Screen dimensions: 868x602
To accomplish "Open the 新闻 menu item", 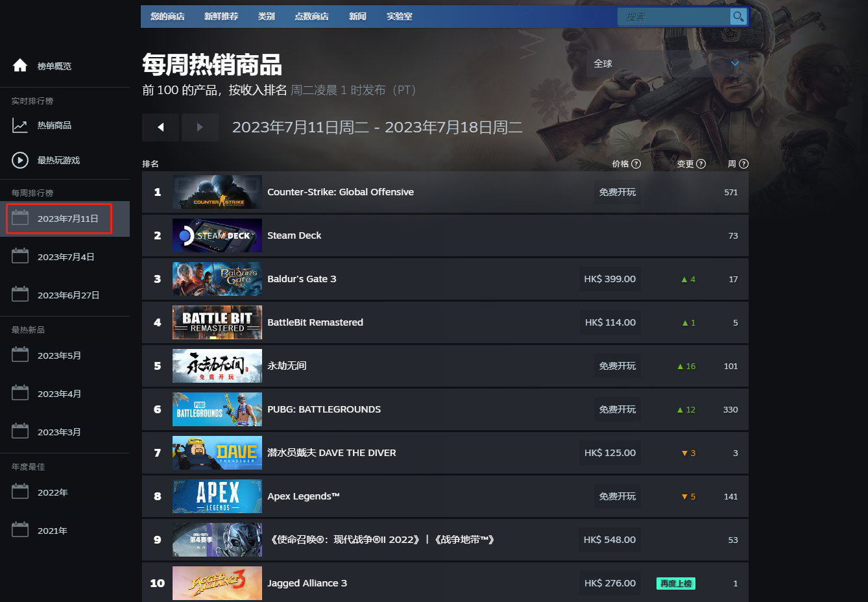I will coord(357,17).
